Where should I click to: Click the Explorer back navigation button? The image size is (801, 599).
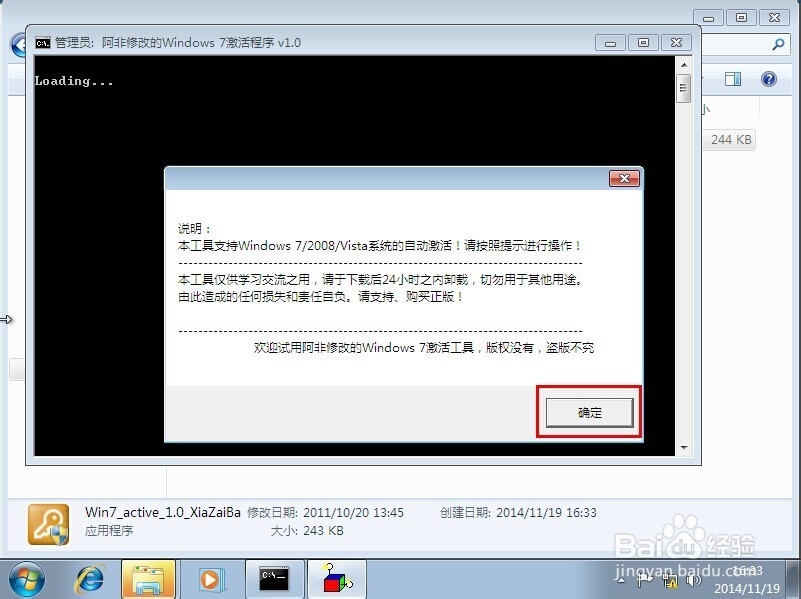point(18,45)
